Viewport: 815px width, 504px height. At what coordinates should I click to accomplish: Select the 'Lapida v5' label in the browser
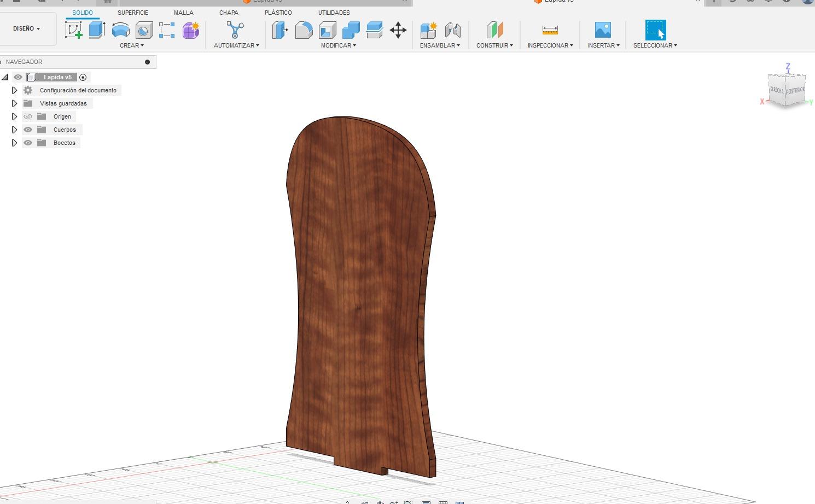pyautogui.click(x=57, y=77)
